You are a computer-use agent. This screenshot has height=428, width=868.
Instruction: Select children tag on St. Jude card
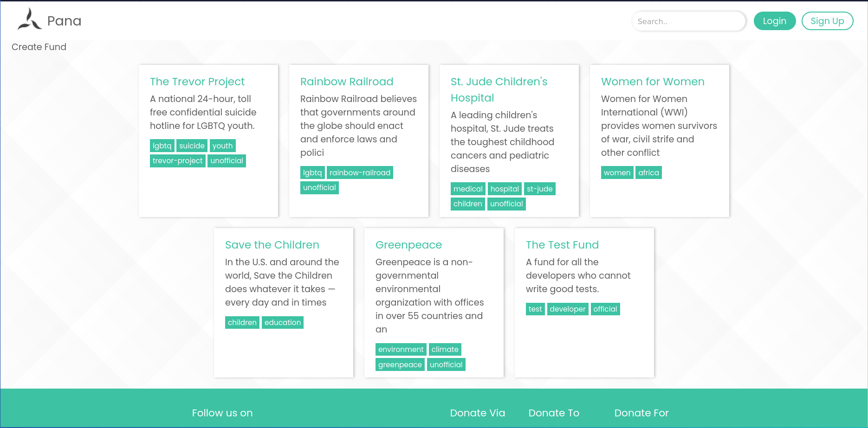468,204
